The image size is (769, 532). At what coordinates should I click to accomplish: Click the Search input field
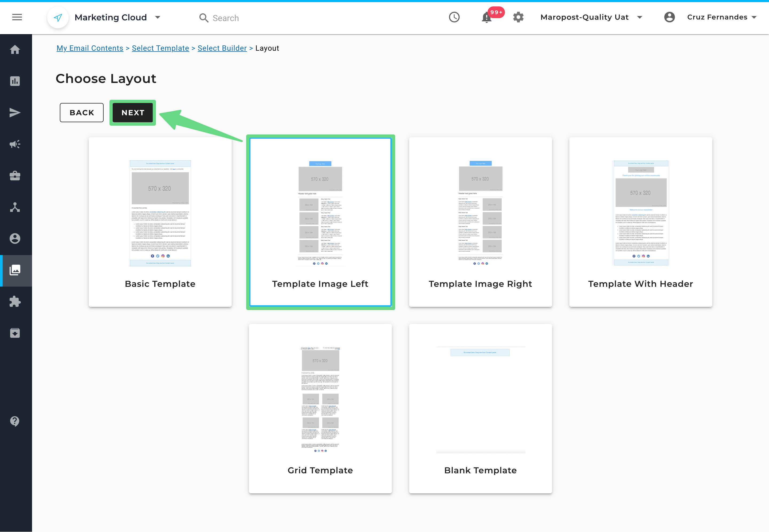coord(226,18)
